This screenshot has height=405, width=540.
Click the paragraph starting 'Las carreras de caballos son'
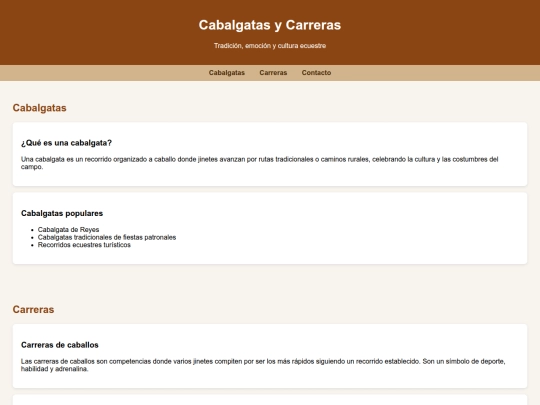coord(263,365)
